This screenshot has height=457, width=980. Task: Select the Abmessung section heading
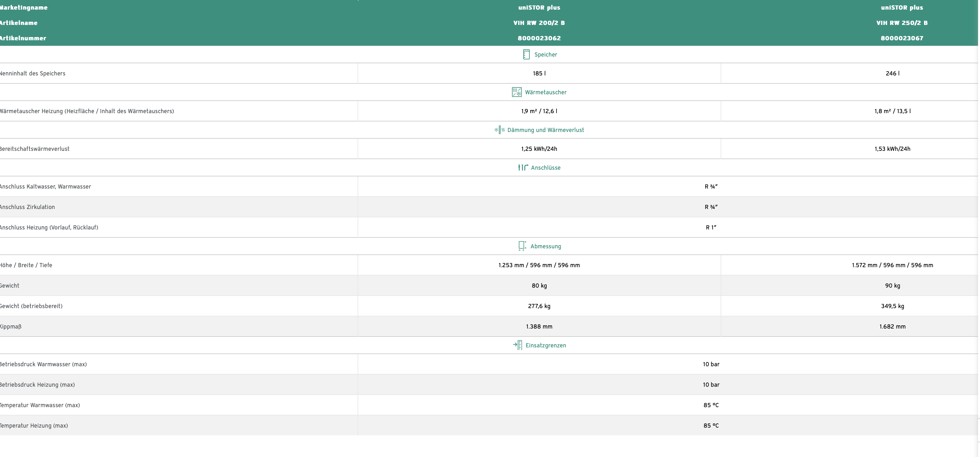click(546, 246)
